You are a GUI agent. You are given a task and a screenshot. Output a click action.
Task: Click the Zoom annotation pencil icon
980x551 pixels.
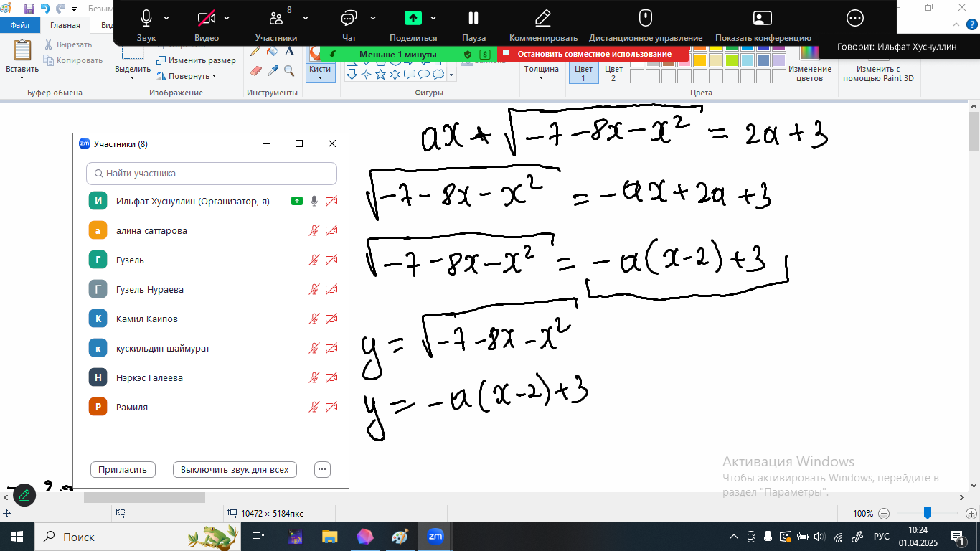coord(24,494)
